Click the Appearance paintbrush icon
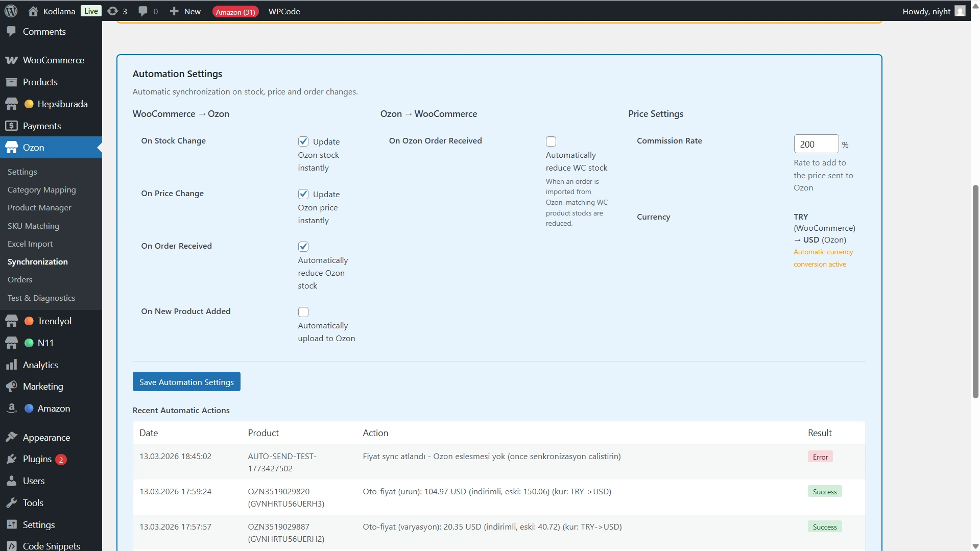The image size is (980, 551). (x=11, y=437)
